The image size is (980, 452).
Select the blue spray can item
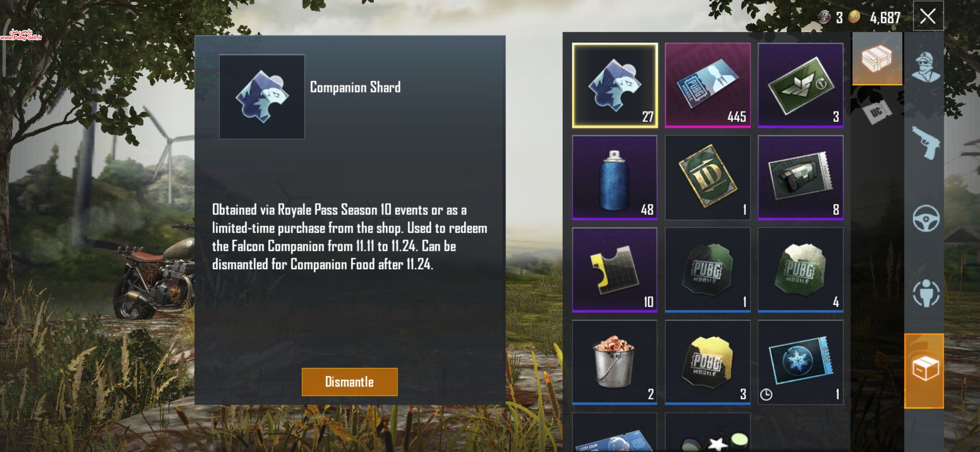click(615, 177)
